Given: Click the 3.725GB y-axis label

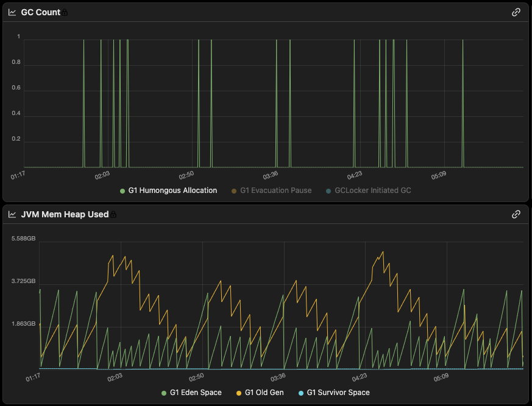Looking at the screenshot, I should [23, 281].
